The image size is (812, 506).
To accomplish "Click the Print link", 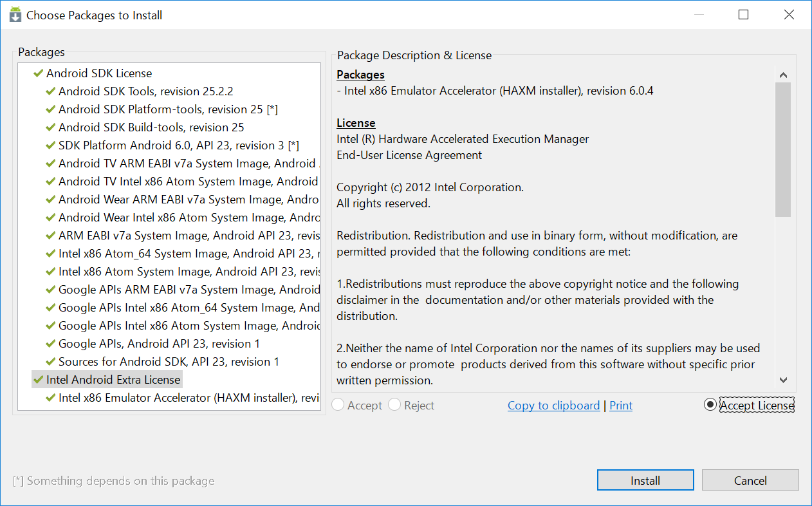I will [621, 406].
